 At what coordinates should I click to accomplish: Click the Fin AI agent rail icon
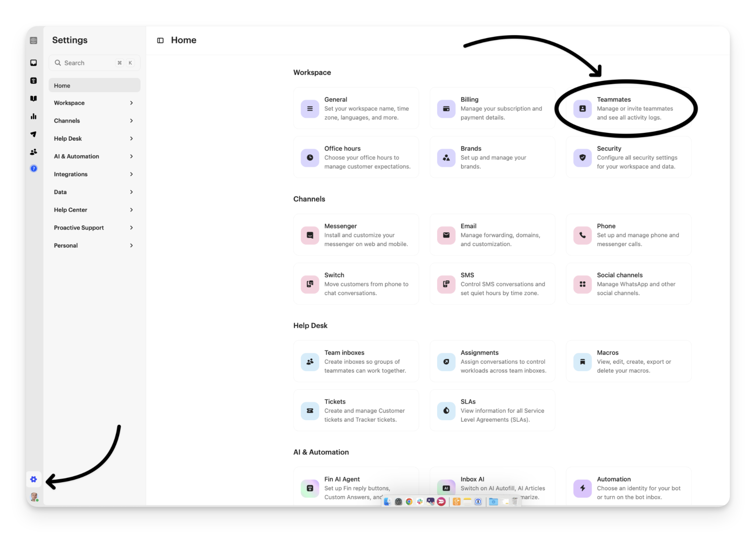coord(34,80)
